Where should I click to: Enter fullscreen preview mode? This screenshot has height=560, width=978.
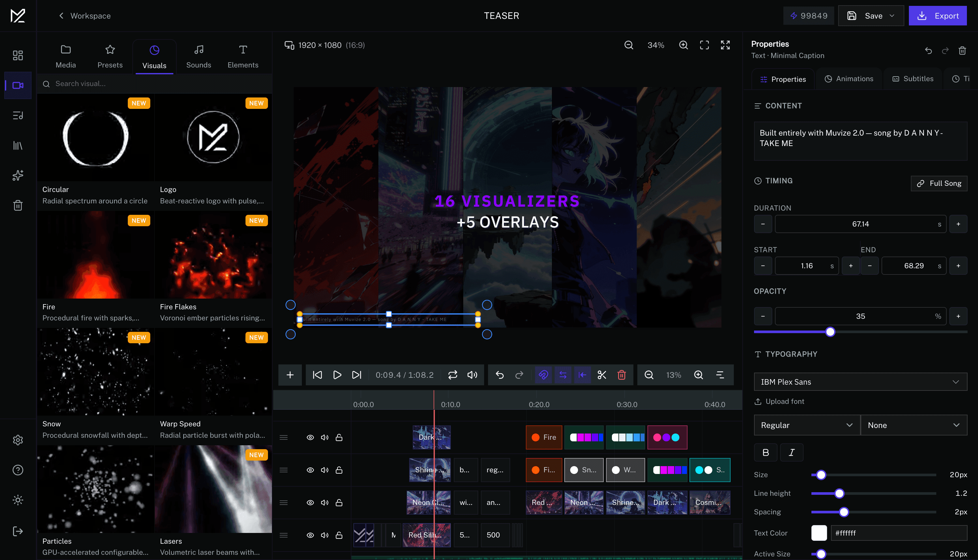[x=725, y=45]
